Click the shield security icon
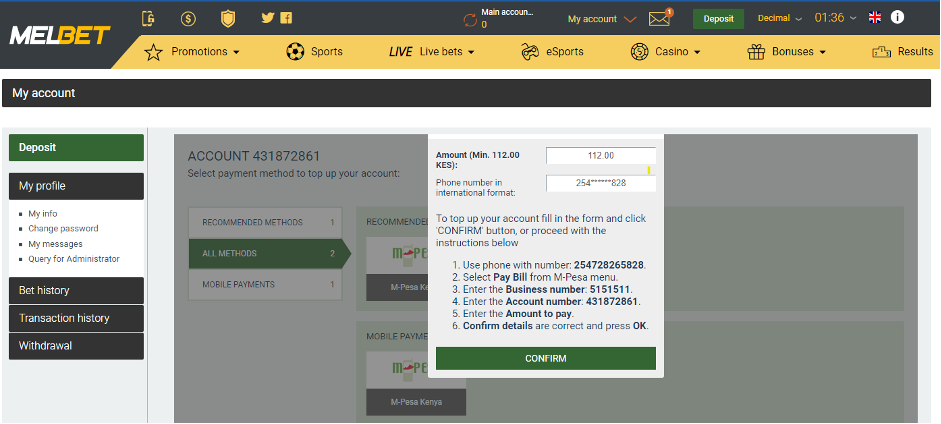 (228, 19)
